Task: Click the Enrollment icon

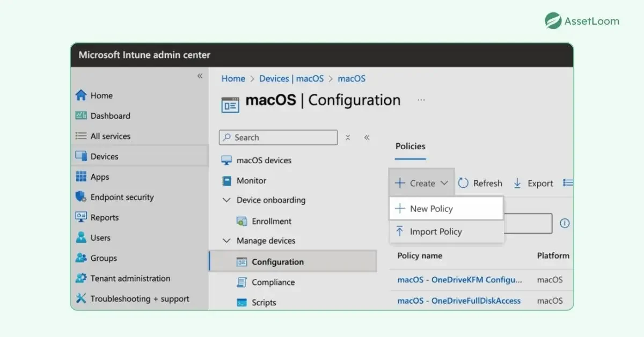Action: [241, 221]
